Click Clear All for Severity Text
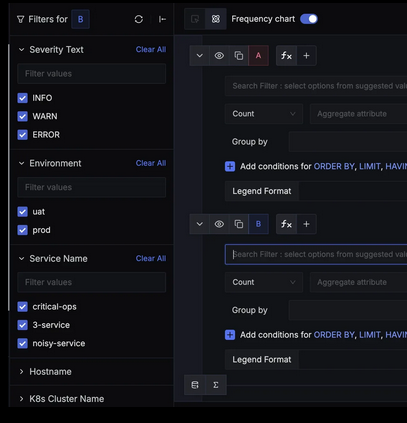Screen dimensions: 407x423 (x=151, y=50)
